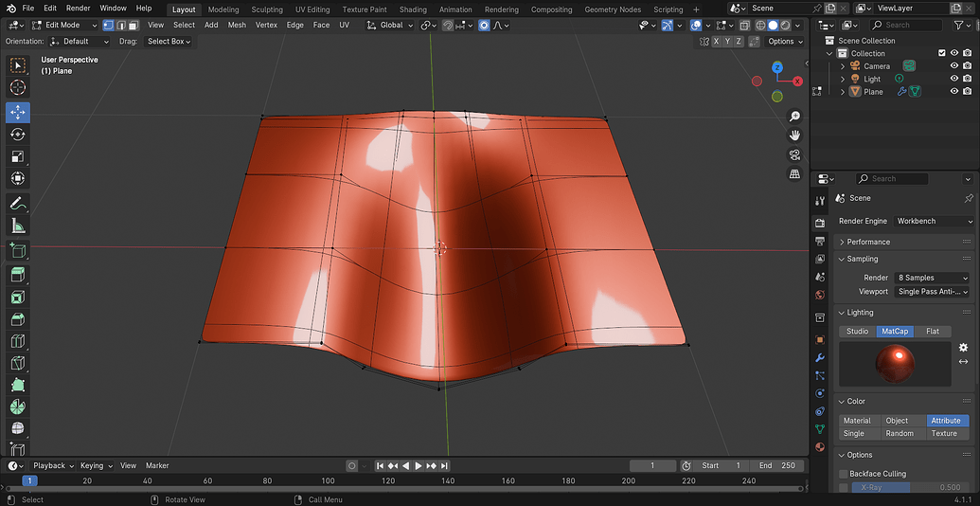Switch perspective/orthographic grid icon
Image resolution: width=980 pixels, height=506 pixels.
[795, 174]
